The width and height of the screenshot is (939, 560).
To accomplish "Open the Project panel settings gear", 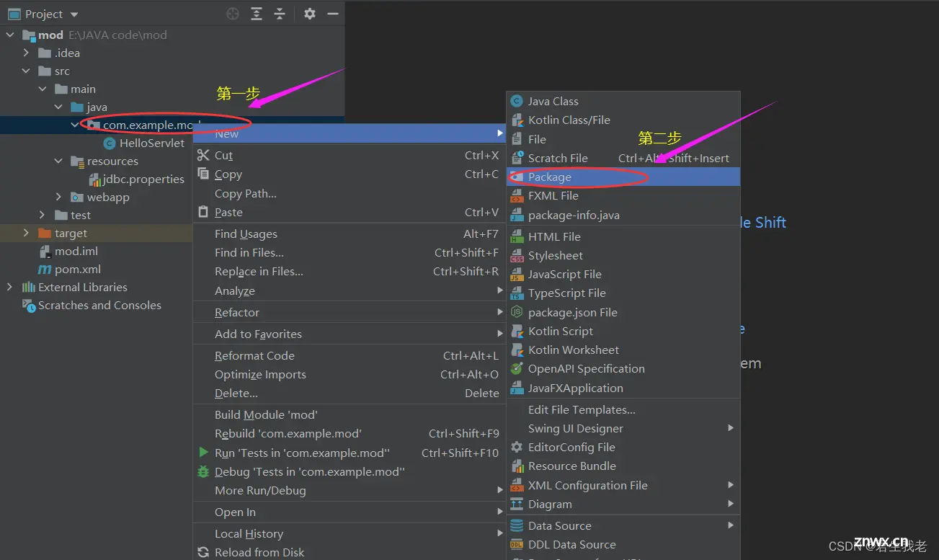I will point(310,14).
